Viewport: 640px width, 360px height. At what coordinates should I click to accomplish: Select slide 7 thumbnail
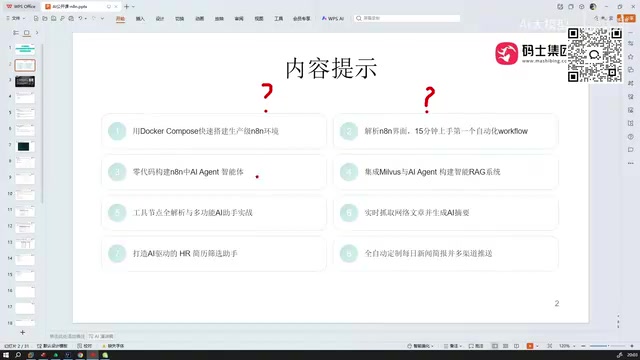coord(25,146)
